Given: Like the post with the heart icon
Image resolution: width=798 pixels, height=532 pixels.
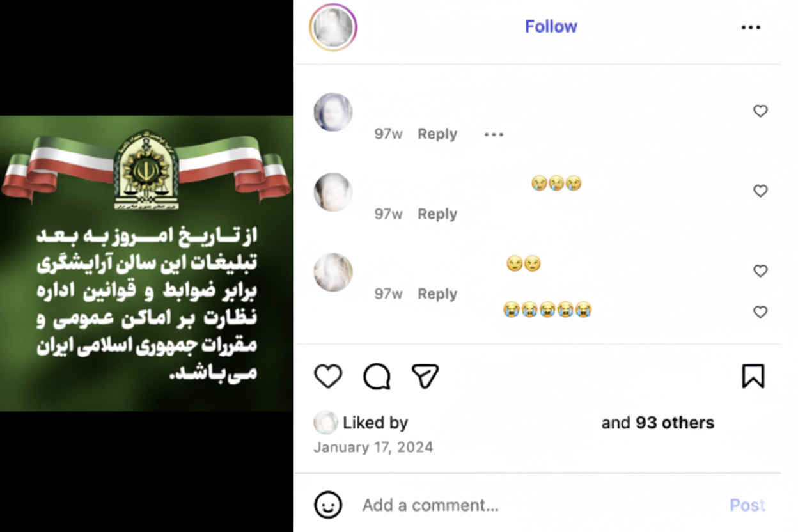Looking at the screenshot, I should click(x=328, y=377).
